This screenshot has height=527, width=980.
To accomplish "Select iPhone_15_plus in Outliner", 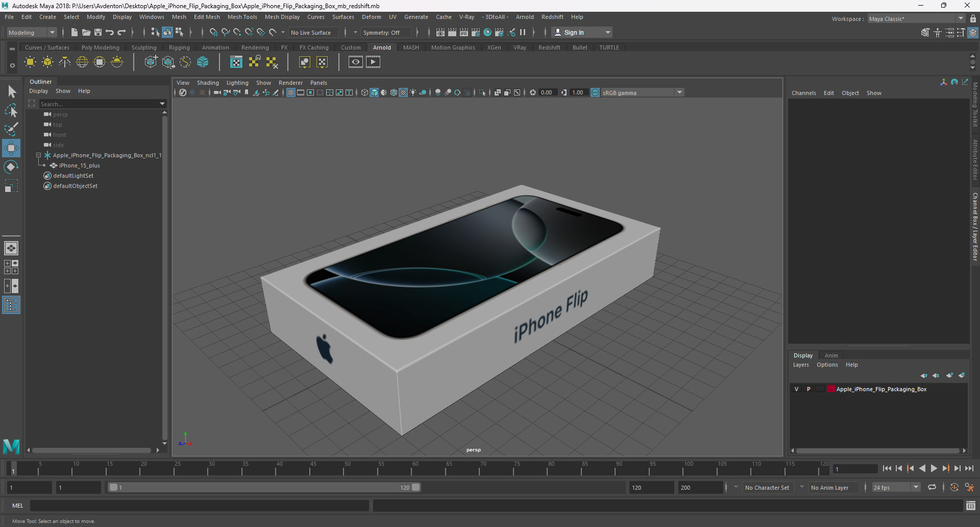I will (x=80, y=165).
